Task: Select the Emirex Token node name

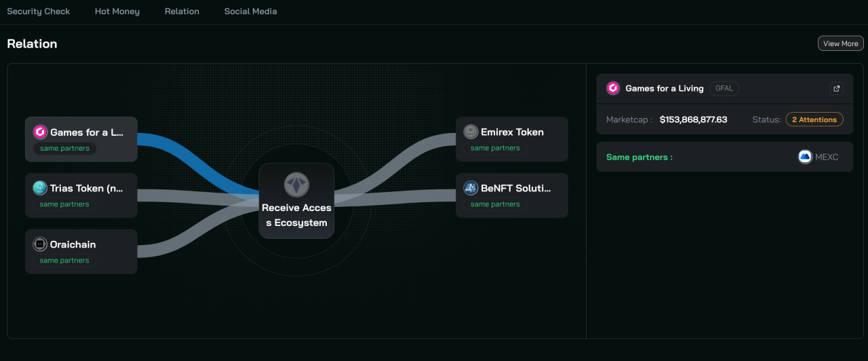Action: 512,132
